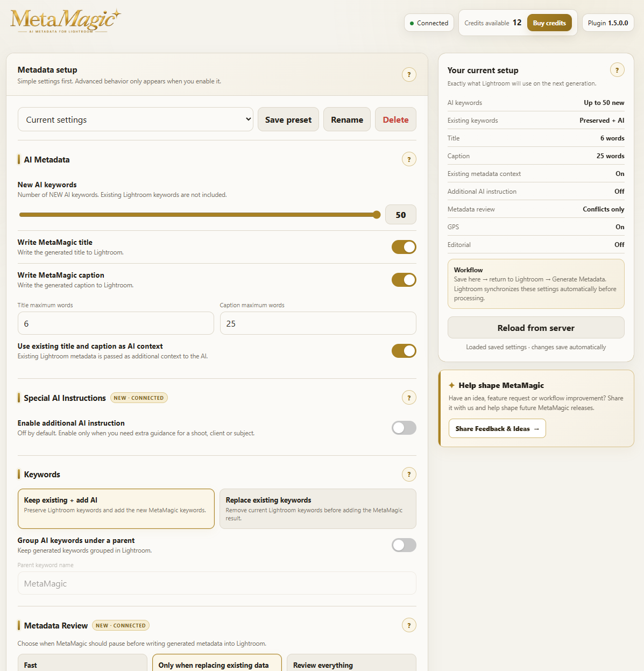Open help for AI Metadata section
The width and height of the screenshot is (644, 671).
click(409, 159)
